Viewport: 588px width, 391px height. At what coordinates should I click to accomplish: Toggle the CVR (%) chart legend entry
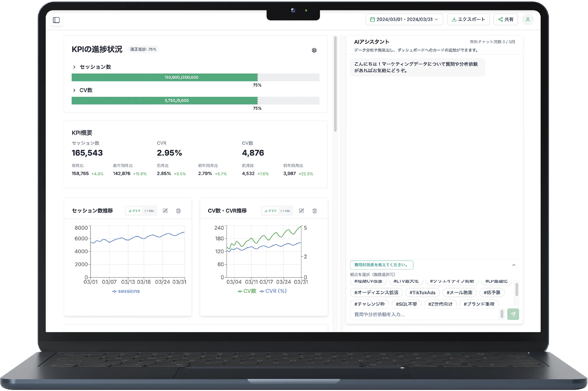[273, 291]
